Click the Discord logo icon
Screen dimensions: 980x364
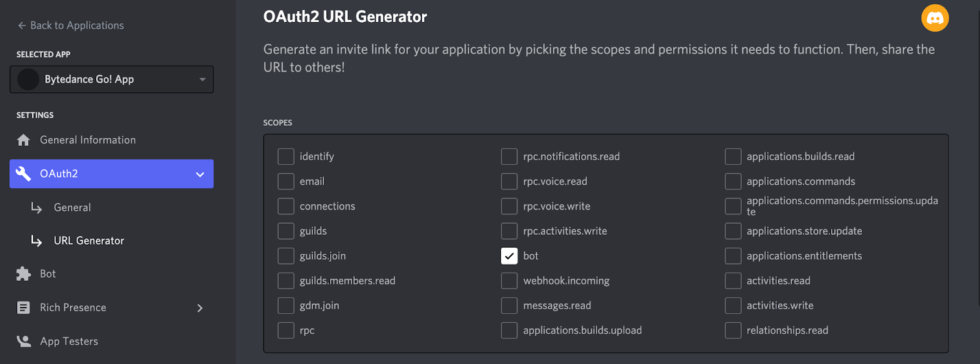click(935, 18)
